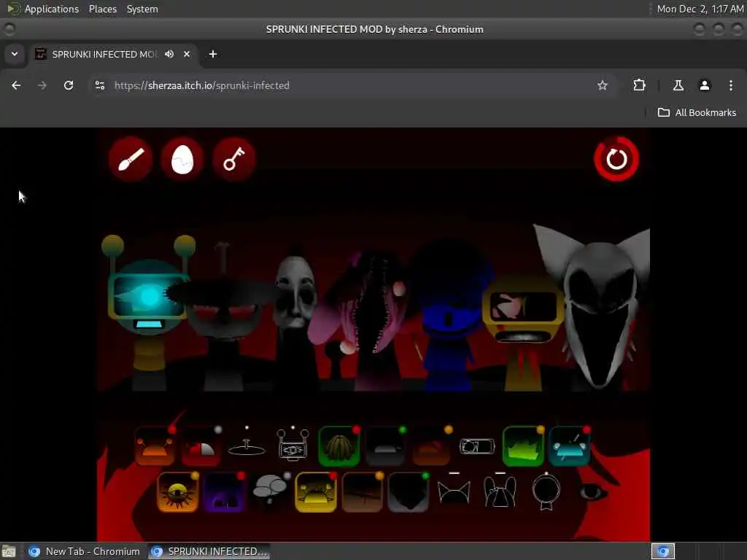The image size is (747, 560).
Task: Open a new browser tab
Action: 213,54
